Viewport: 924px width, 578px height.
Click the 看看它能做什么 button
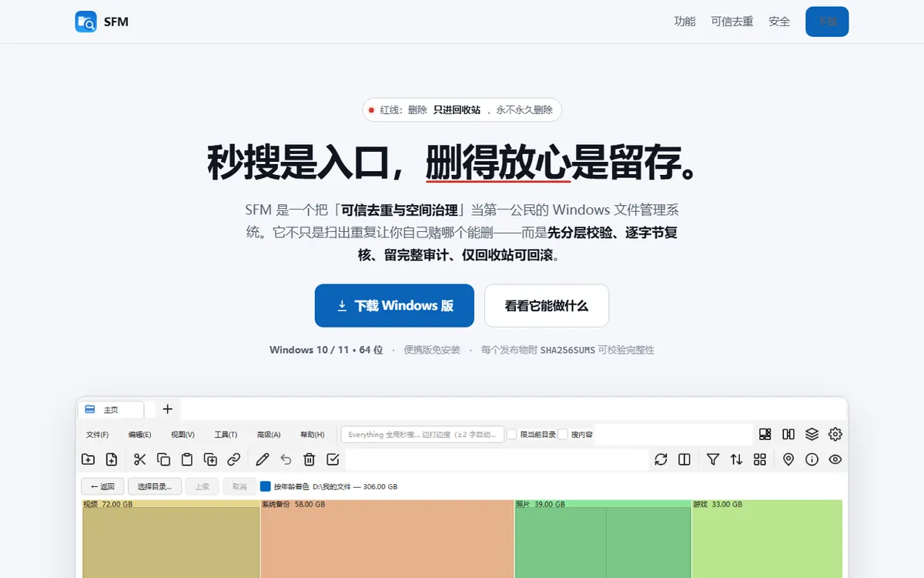click(547, 305)
